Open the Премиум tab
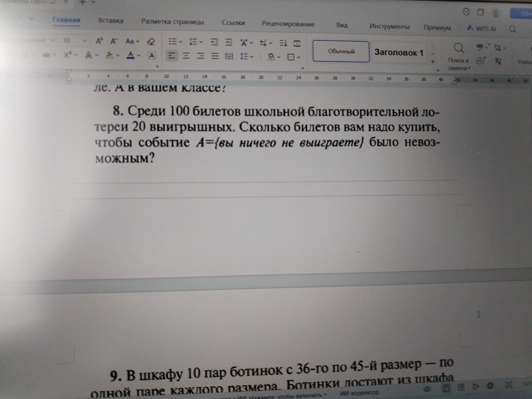 437,28
